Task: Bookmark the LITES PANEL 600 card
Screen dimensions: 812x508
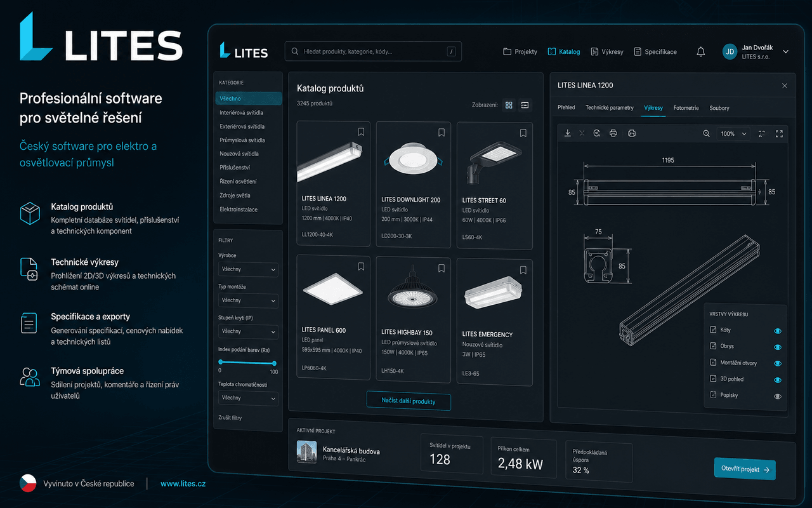Action: [361, 266]
